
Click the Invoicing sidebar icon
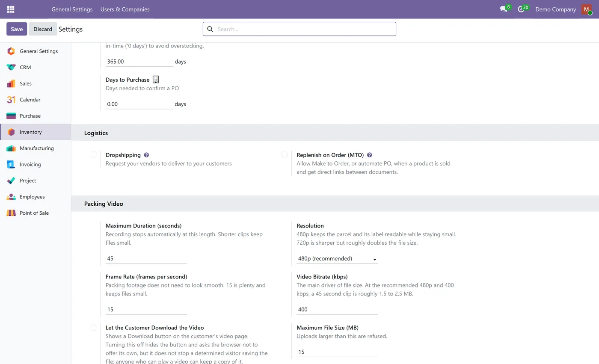[11, 165]
